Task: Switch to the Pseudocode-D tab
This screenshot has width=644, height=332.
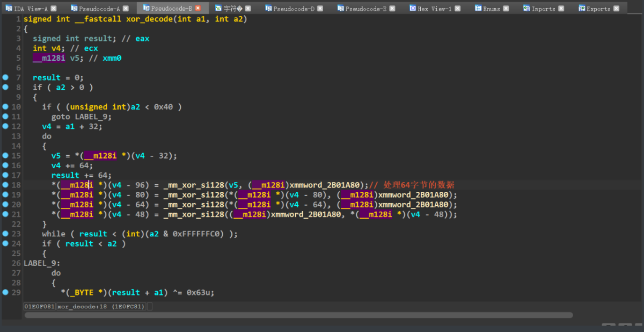Action: pos(294,9)
